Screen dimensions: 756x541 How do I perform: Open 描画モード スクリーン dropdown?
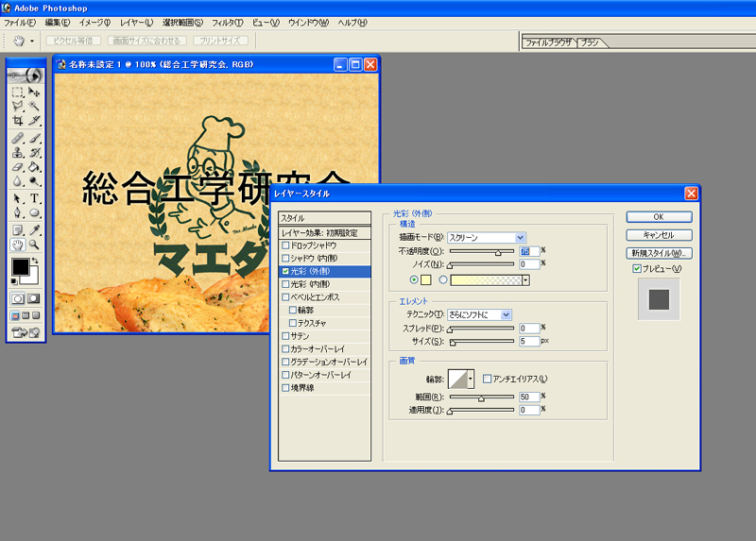pos(487,238)
